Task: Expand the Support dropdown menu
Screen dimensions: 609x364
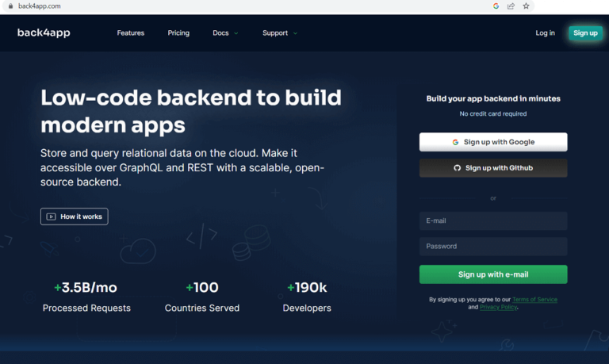Action: click(279, 33)
